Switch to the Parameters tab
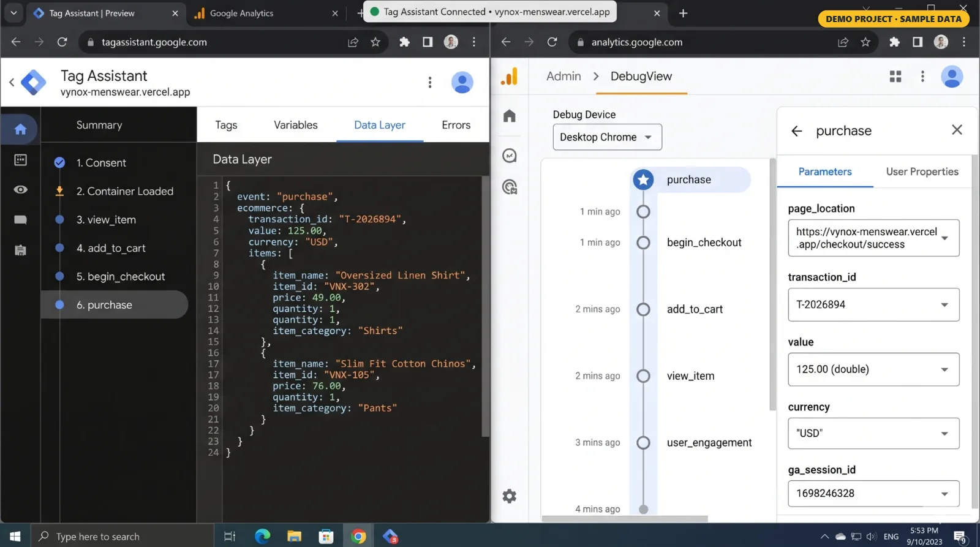This screenshot has height=547, width=980. [x=825, y=172]
